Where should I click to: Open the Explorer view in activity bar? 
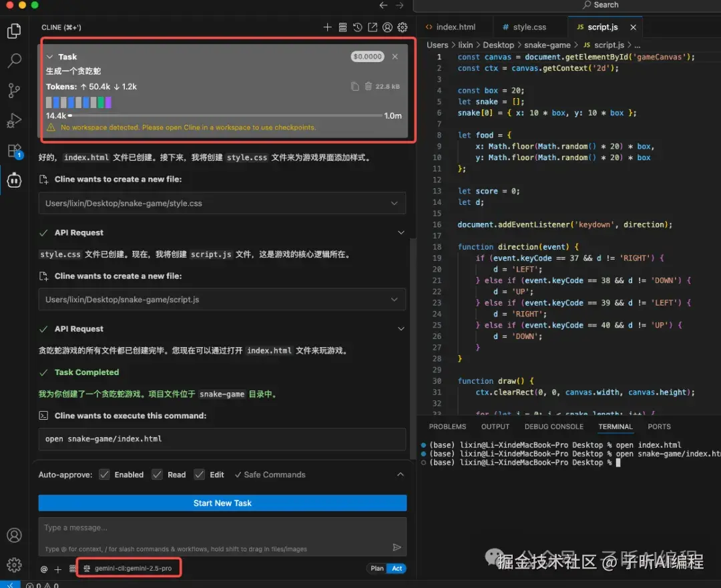tap(14, 31)
